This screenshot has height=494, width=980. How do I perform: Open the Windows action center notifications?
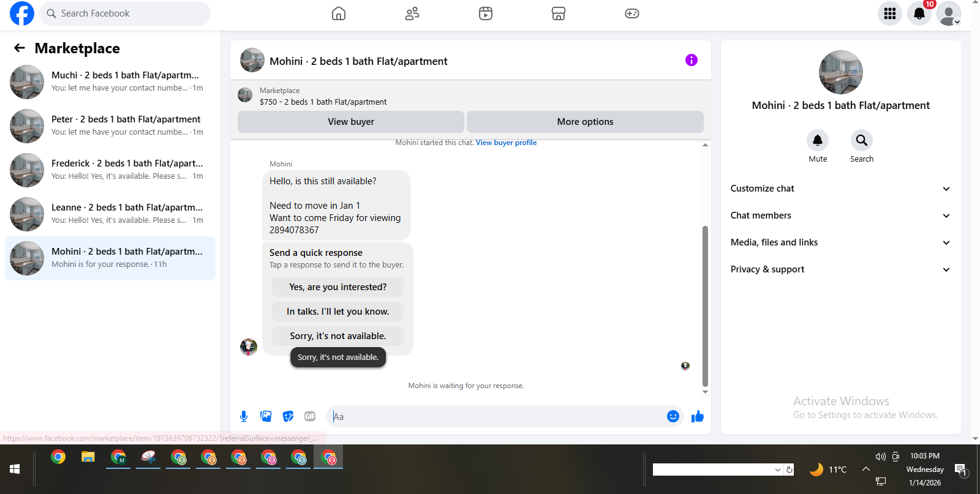pos(961,470)
